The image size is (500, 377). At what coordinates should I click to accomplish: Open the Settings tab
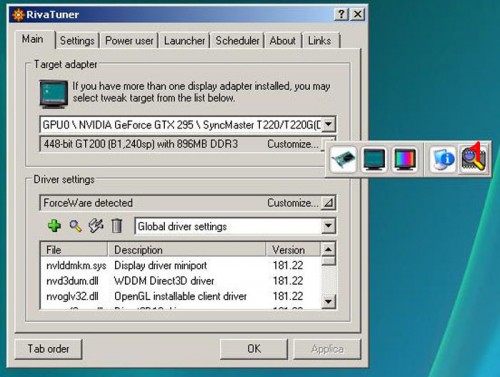(77, 41)
